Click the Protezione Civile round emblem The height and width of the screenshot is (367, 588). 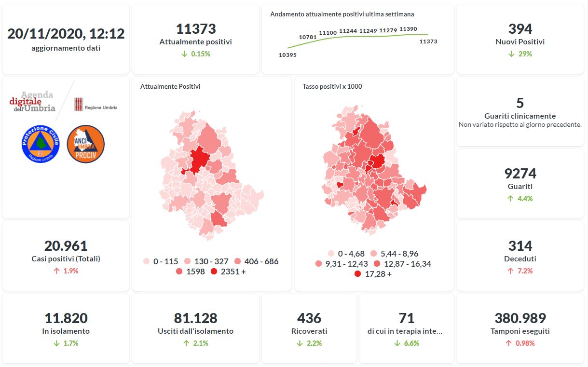40,144
